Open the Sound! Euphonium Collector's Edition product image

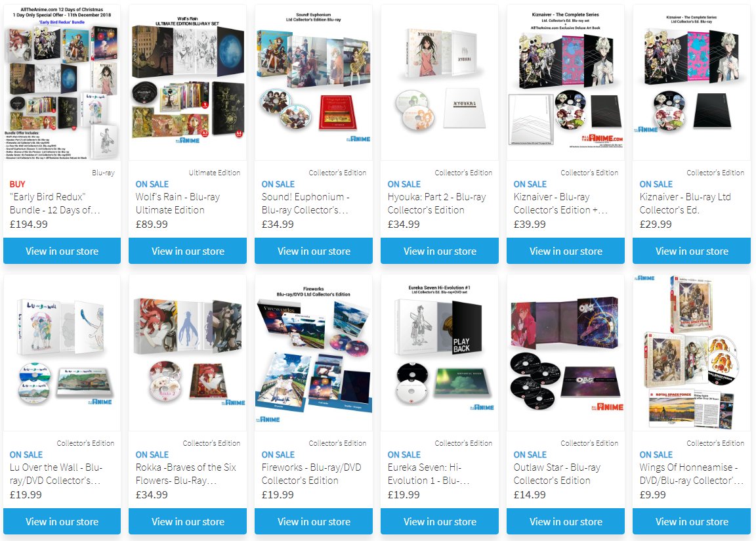pos(314,83)
